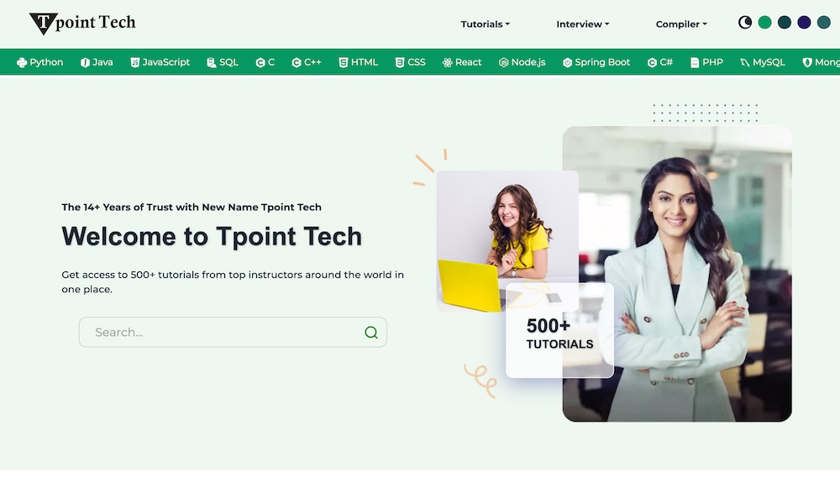Click the search magnifier icon

(371, 333)
